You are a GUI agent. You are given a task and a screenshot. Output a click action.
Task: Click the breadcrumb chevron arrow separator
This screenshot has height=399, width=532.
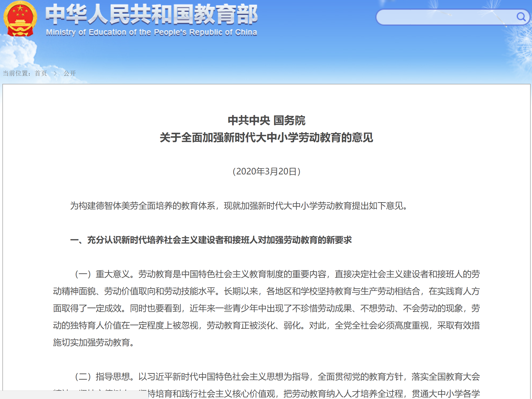tap(55, 73)
